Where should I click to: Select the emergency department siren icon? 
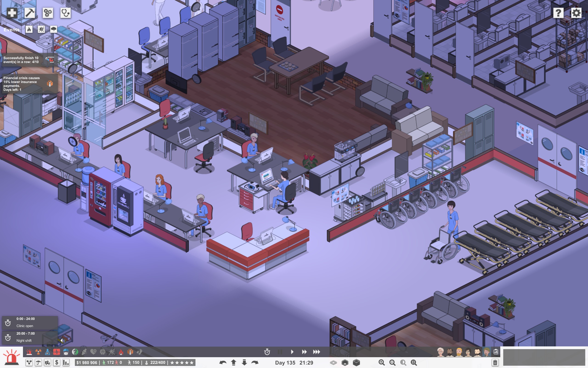pyautogui.click(x=29, y=352)
